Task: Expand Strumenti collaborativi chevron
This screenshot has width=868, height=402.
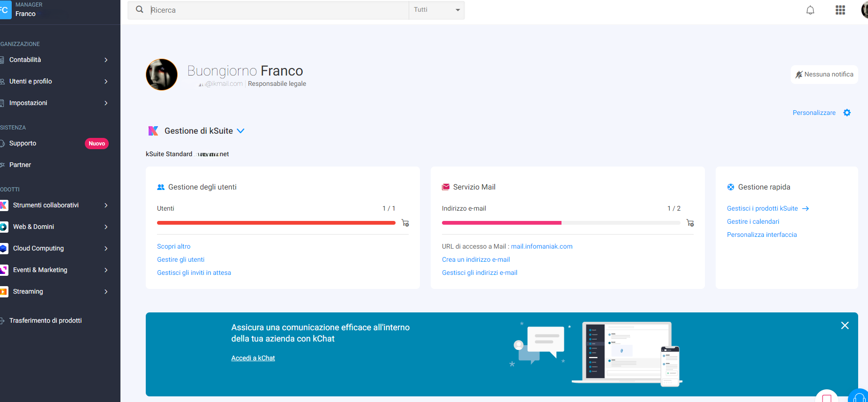Action: click(x=106, y=205)
